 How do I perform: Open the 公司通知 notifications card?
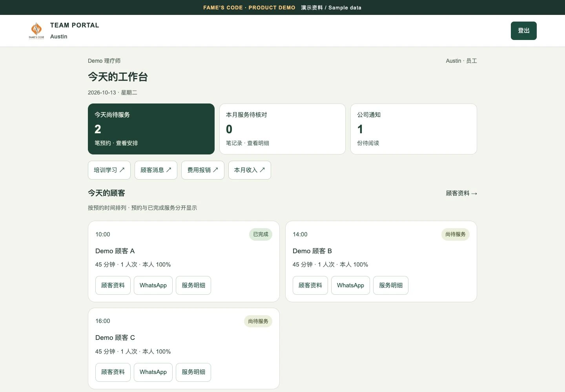414,129
